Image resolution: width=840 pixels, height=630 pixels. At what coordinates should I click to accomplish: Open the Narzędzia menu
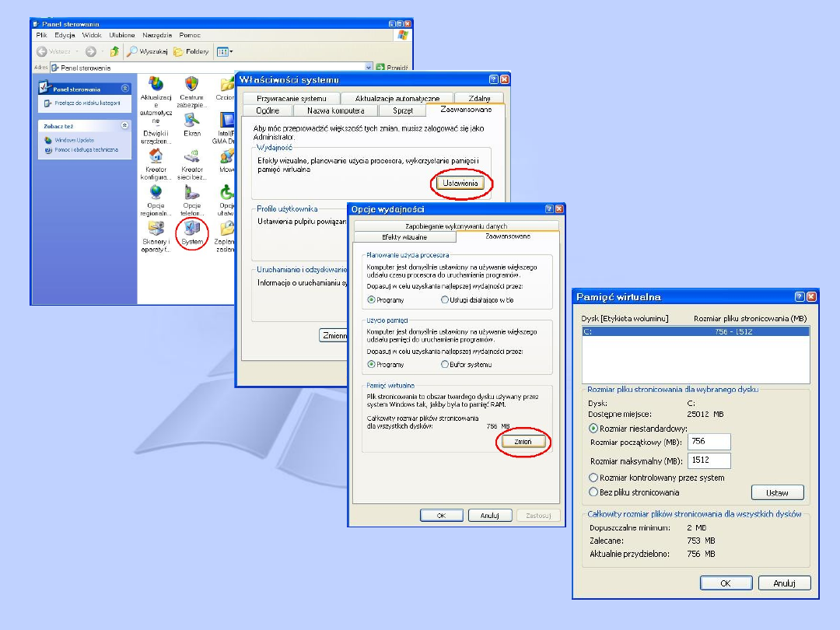(x=157, y=35)
